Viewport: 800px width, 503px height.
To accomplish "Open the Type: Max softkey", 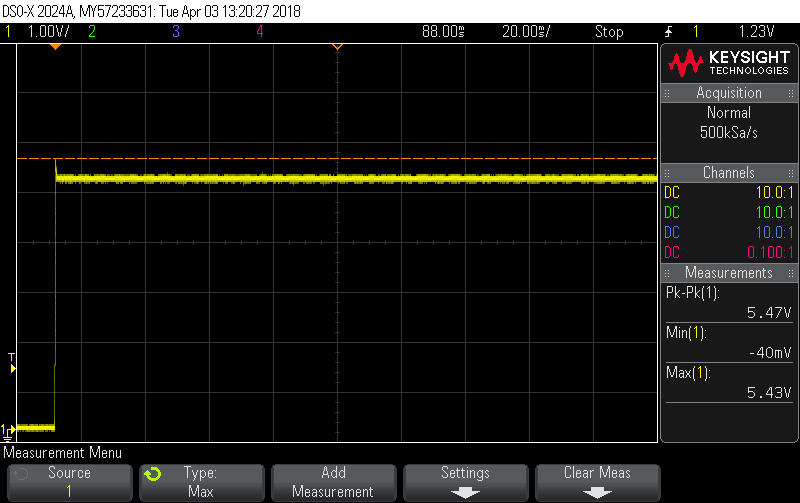I will [x=202, y=482].
